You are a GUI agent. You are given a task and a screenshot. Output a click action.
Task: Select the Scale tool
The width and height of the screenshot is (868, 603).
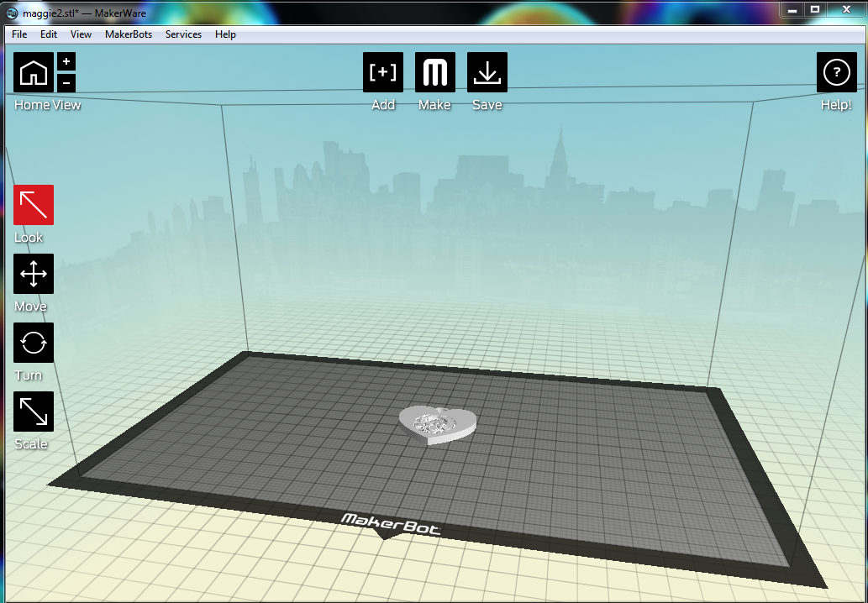pos(34,412)
